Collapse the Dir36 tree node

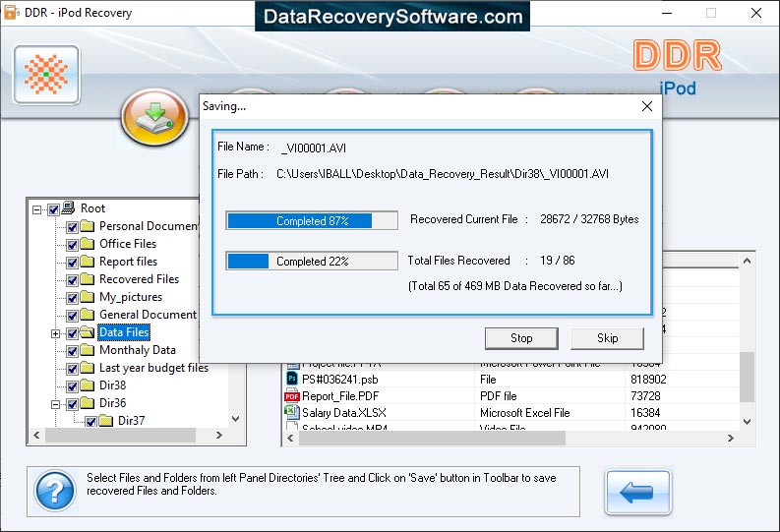click(56, 404)
